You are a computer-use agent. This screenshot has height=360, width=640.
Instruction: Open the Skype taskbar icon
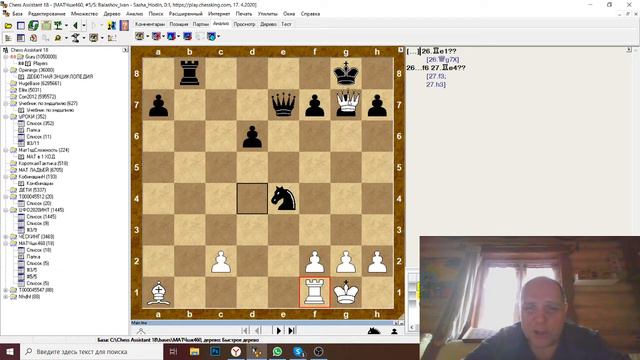tap(298, 351)
